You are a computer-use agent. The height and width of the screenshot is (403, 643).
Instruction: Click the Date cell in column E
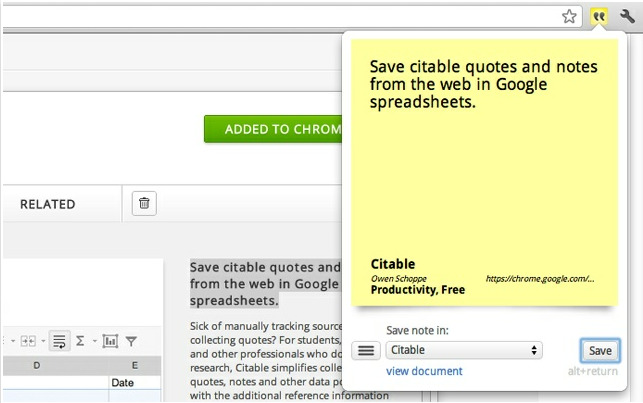[x=123, y=383]
